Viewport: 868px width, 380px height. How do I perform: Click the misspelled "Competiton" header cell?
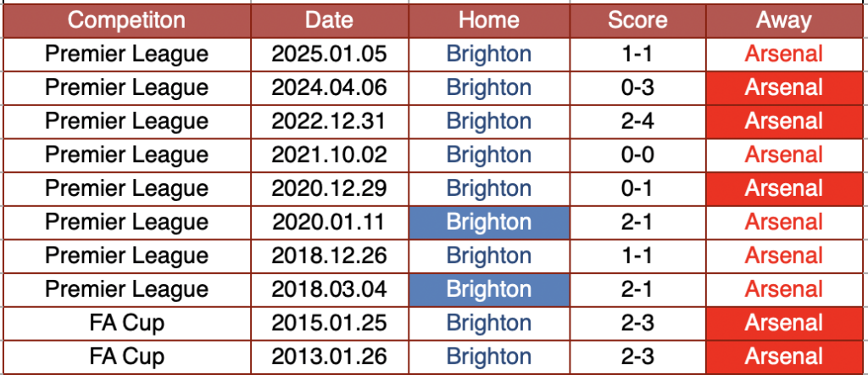[x=126, y=20]
